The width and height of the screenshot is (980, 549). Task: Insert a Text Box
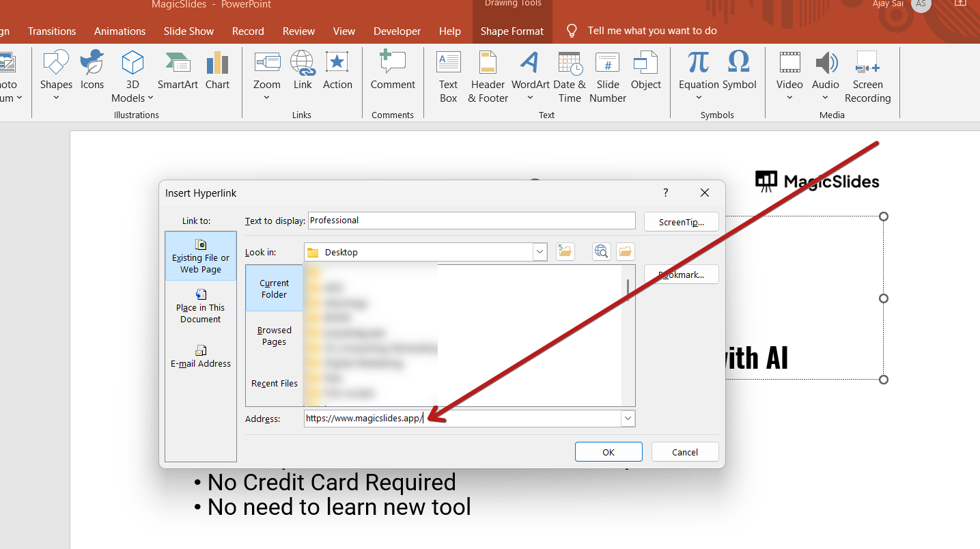[x=448, y=76]
